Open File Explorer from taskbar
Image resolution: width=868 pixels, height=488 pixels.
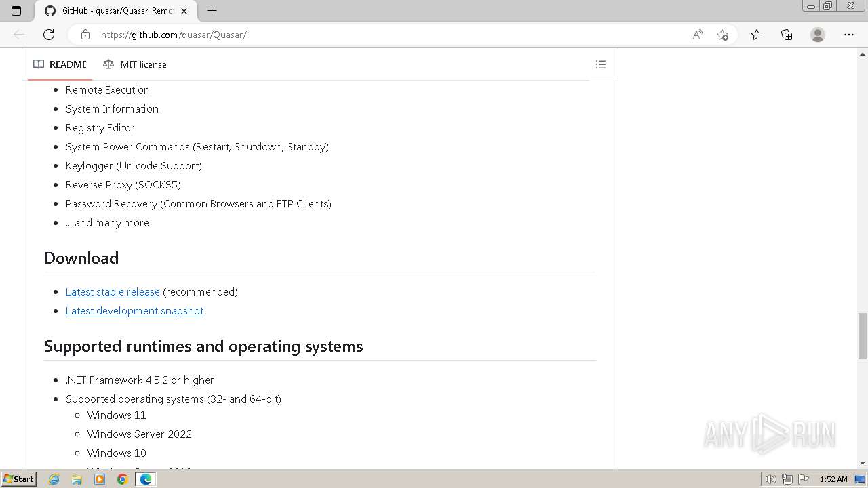(77, 479)
